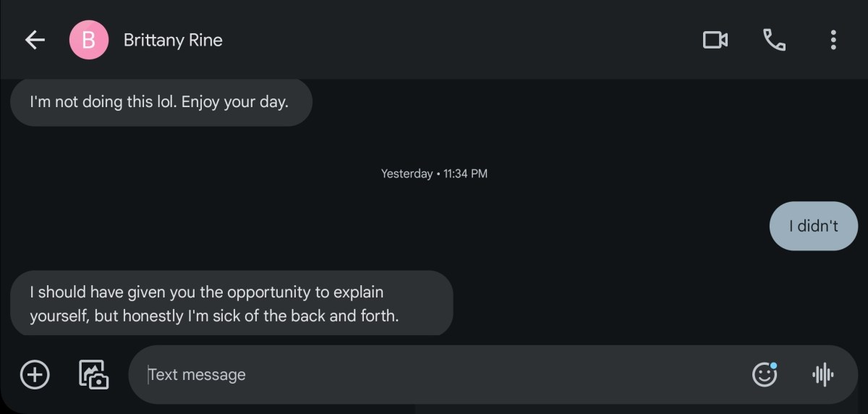Image resolution: width=868 pixels, height=414 pixels.
Task: Click the circled plus button
Action: 35,375
